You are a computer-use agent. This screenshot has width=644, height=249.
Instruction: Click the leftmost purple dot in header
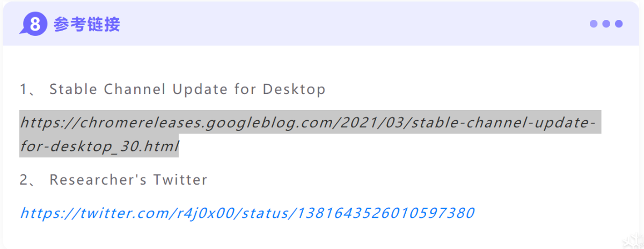(594, 24)
